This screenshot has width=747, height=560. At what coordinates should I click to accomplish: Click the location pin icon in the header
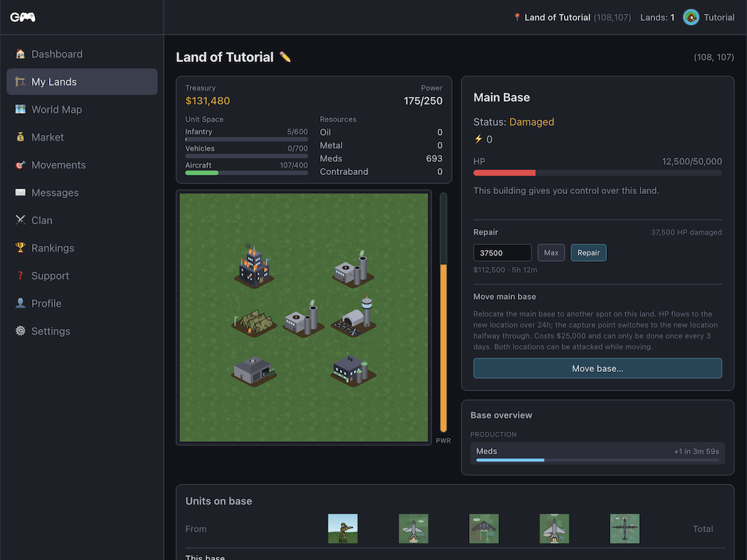tap(517, 17)
